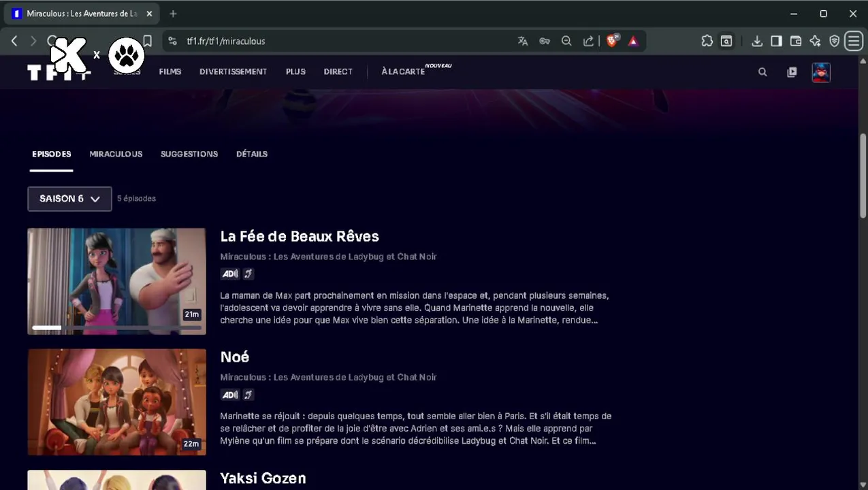Open the Ladybug profile avatar
The height and width of the screenshot is (490, 868).
(x=821, y=72)
